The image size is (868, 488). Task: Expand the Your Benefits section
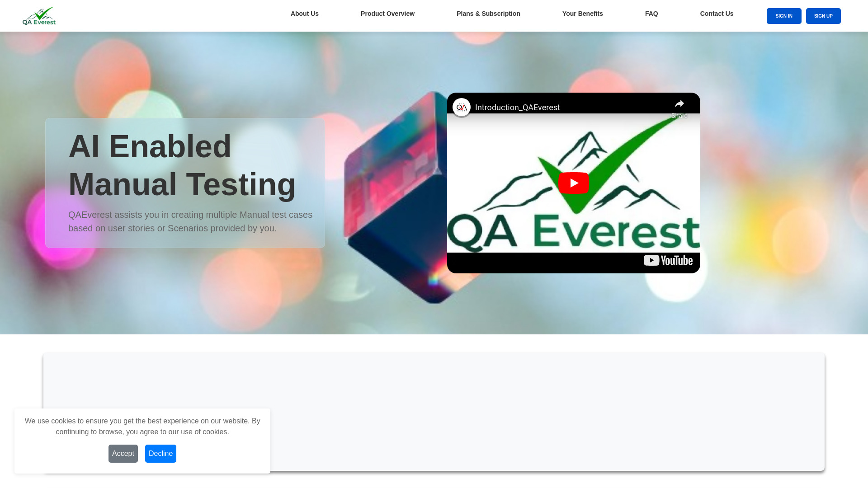tap(582, 13)
